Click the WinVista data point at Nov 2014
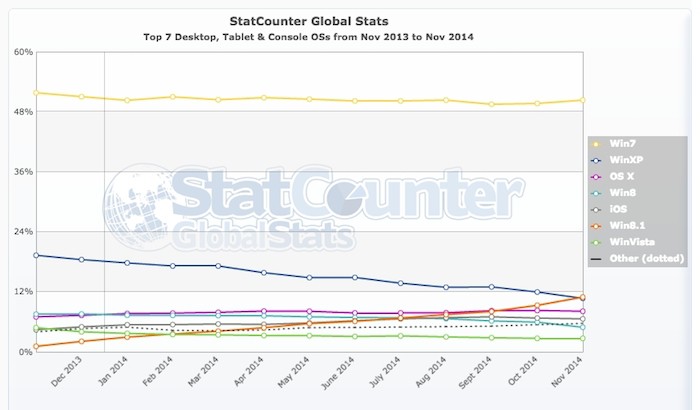The image size is (700, 410). (582, 339)
